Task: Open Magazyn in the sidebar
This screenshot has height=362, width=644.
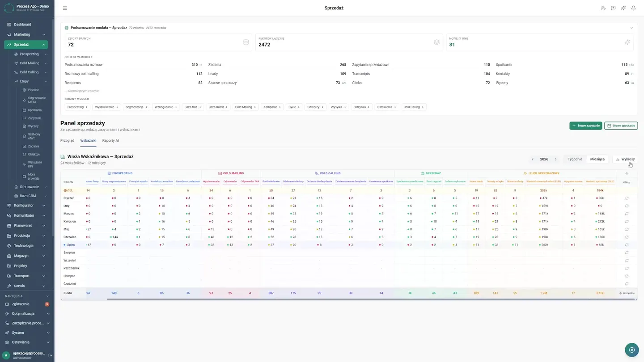Action: 26,256
